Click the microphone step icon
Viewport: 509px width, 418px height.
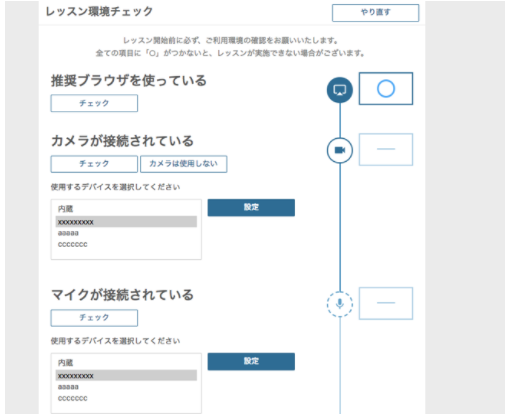(x=340, y=304)
